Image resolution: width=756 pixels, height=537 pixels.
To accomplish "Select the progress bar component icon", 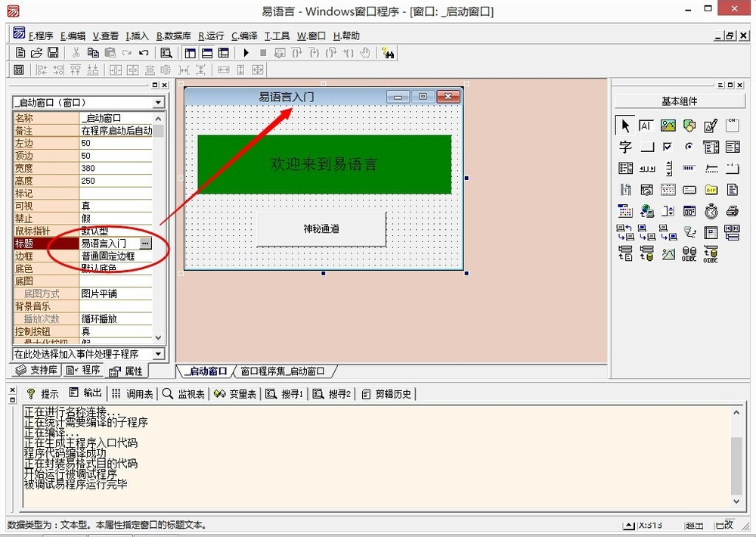I will point(689,169).
